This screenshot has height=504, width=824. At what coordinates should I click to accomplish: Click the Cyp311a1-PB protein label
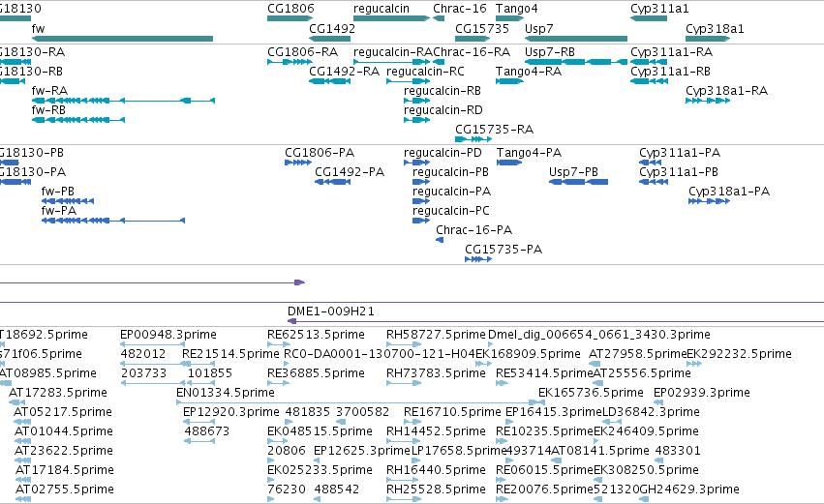click(679, 171)
